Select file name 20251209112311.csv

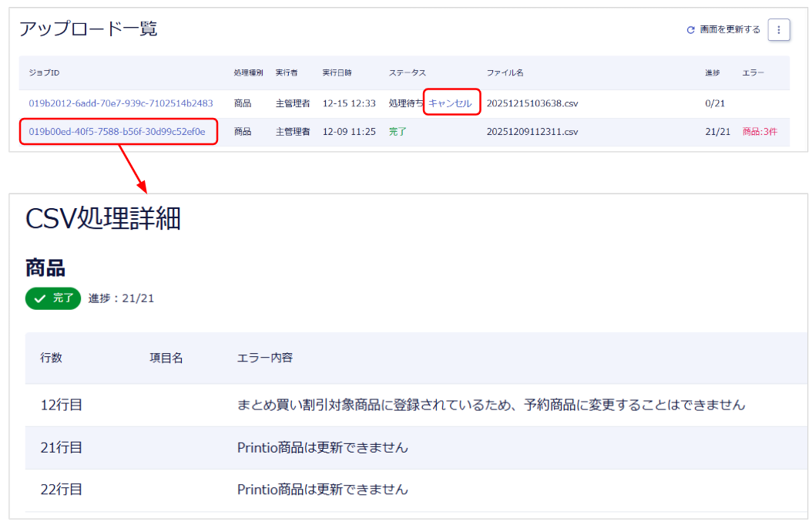[x=532, y=132]
